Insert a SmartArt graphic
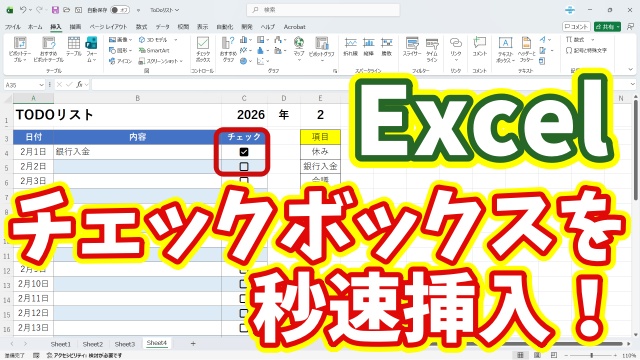 [x=154, y=50]
